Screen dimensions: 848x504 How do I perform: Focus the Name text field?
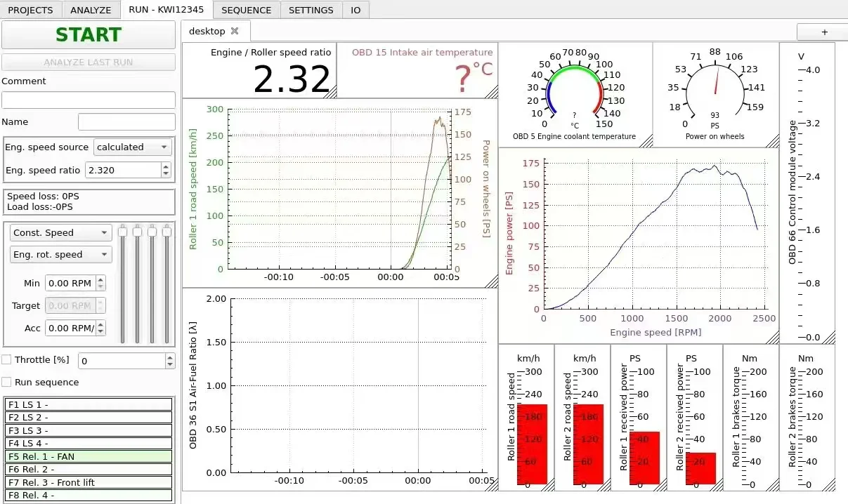point(126,122)
